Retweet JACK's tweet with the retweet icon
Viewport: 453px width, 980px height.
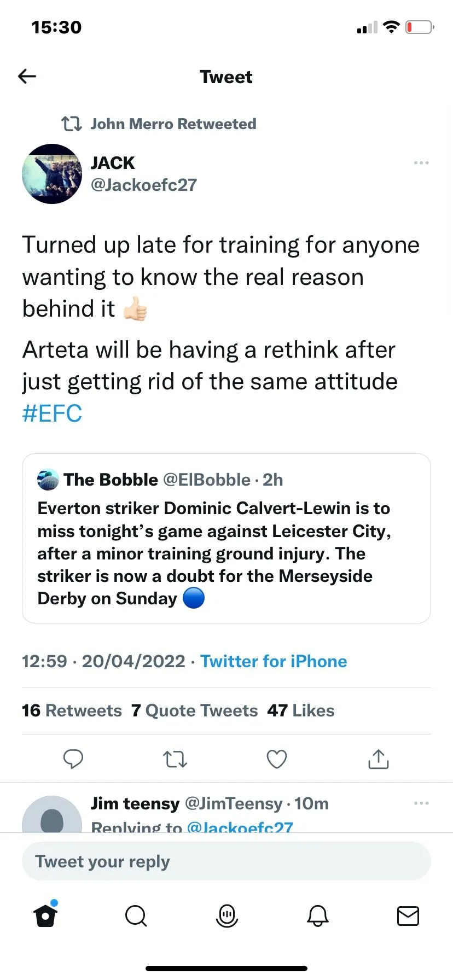175,759
